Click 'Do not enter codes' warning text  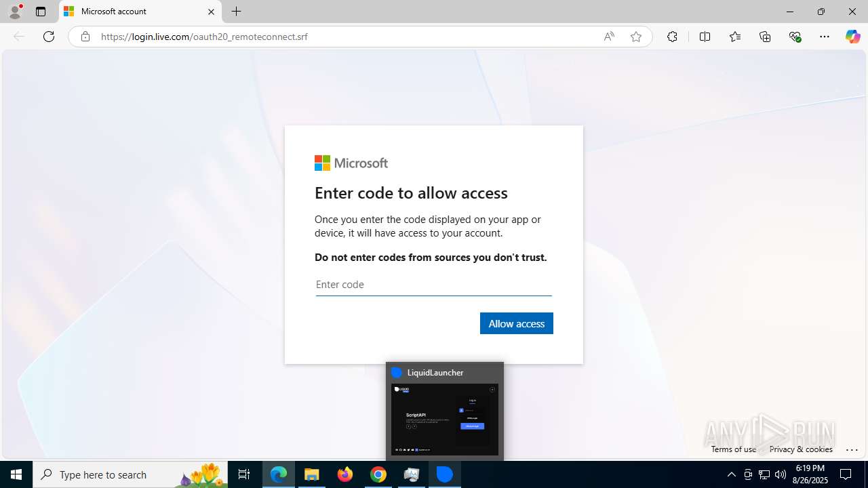coord(431,258)
